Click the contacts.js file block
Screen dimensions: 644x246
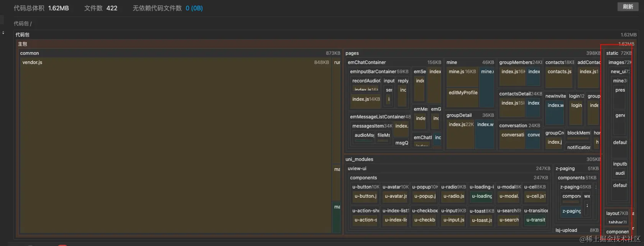tap(560, 78)
